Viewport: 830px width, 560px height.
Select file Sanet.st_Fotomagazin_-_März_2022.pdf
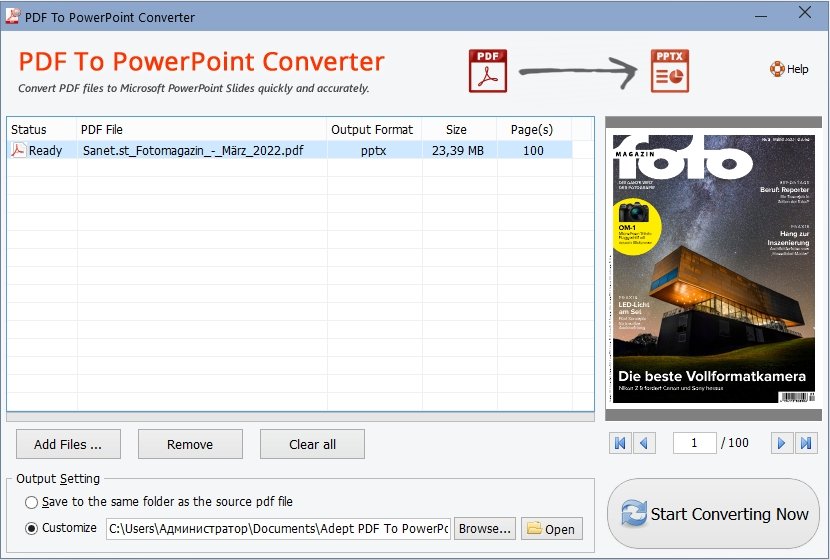pyautogui.click(x=193, y=151)
